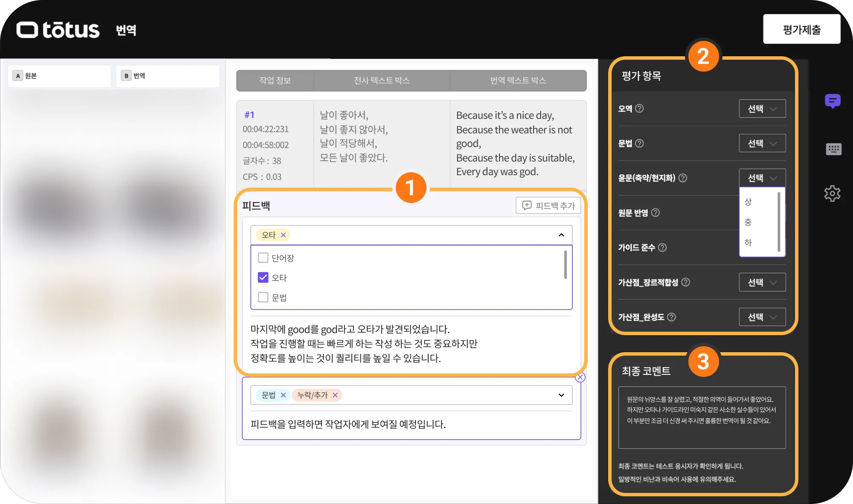Open the 오역 선택 dropdown
This screenshot has width=853, height=504.
click(762, 109)
